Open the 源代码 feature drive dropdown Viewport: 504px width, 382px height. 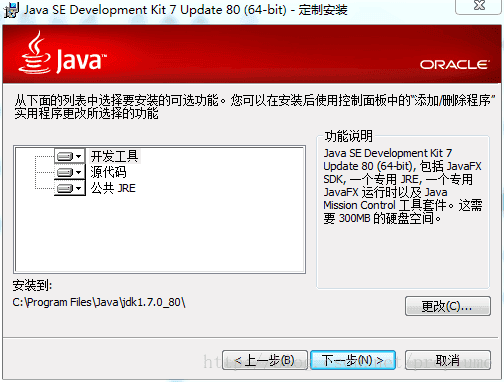pos(70,172)
